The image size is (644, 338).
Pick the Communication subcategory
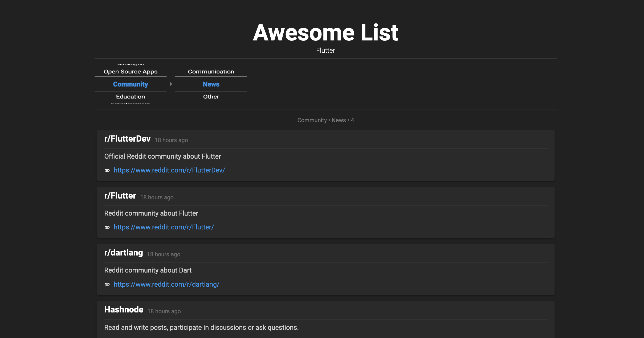point(211,72)
